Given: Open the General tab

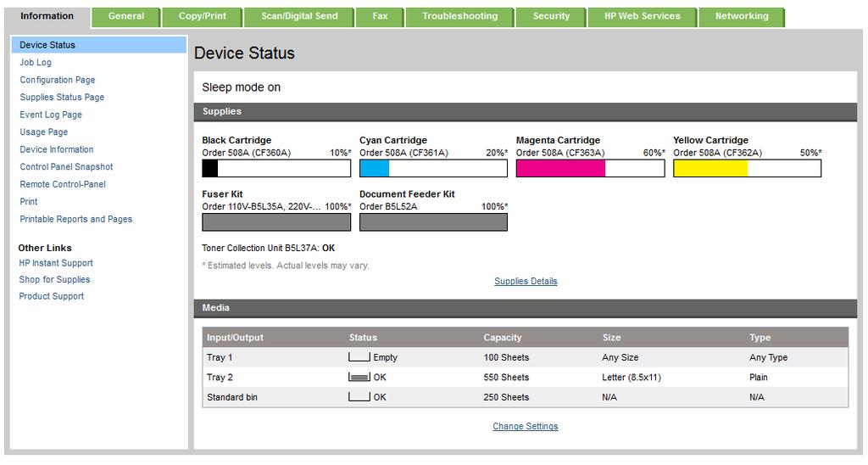Looking at the screenshot, I should coord(126,17).
